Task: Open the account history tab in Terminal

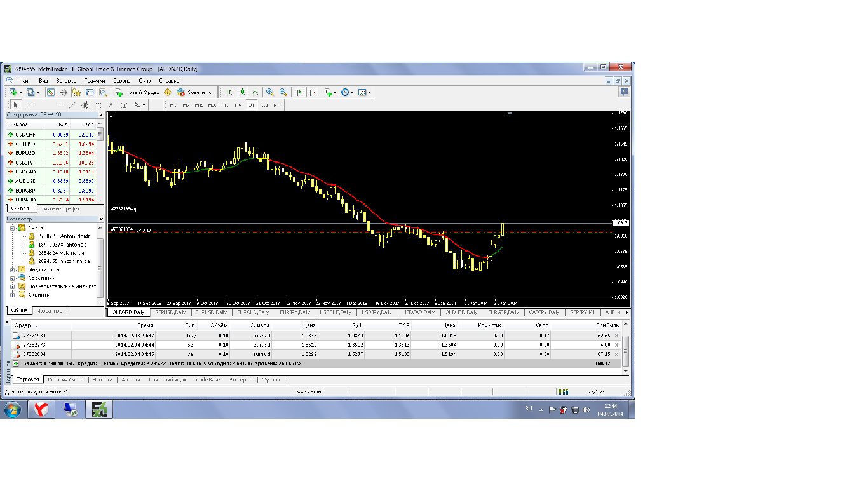Action: [67, 379]
